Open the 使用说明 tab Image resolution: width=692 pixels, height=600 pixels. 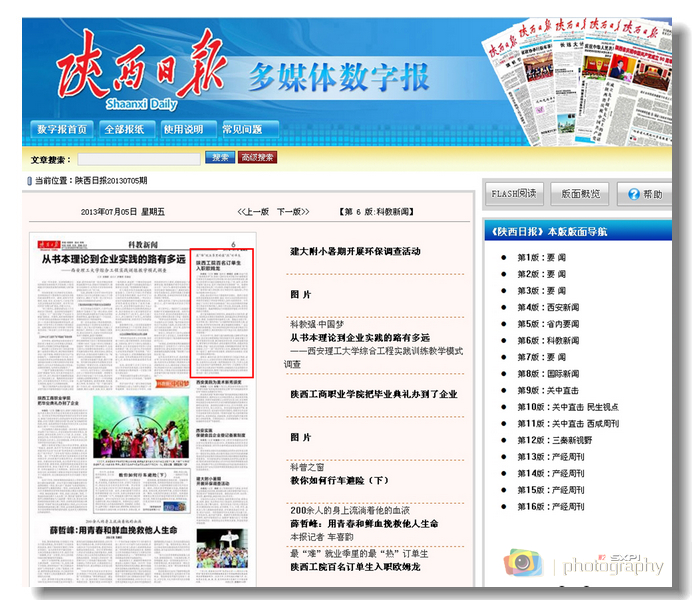coord(183,129)
